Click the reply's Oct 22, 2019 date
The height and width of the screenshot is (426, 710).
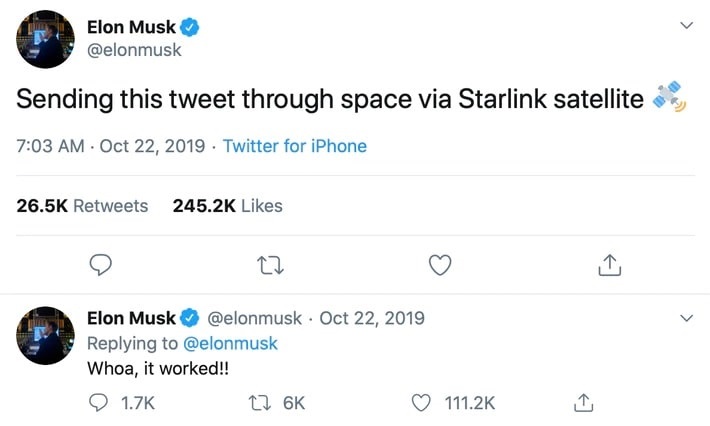tap(372, 318)
